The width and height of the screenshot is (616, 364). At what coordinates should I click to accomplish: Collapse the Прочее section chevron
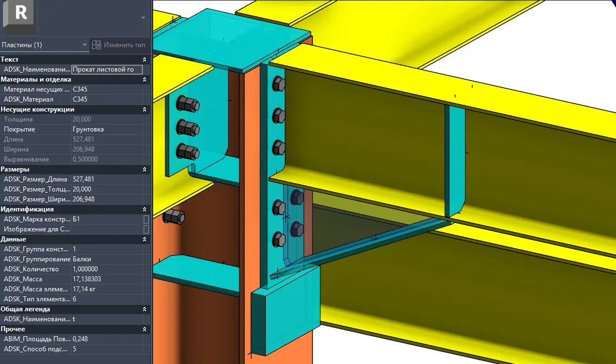point(144,329)
